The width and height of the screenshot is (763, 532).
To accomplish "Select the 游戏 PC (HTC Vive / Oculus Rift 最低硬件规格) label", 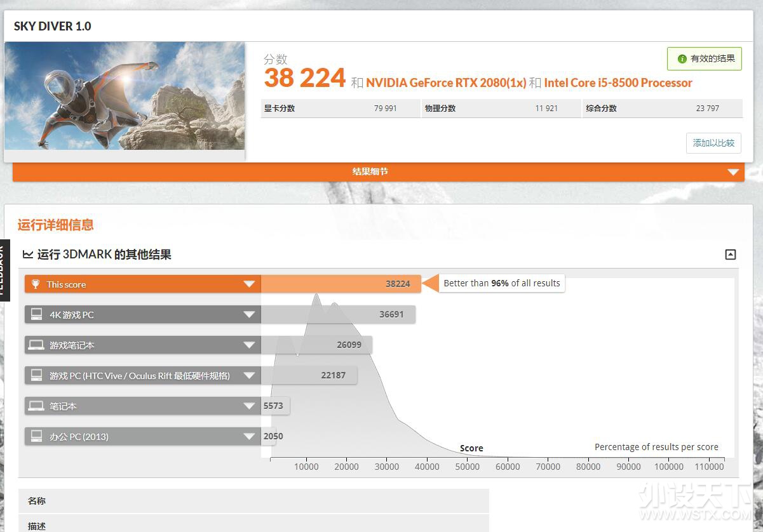I will 140,376.
